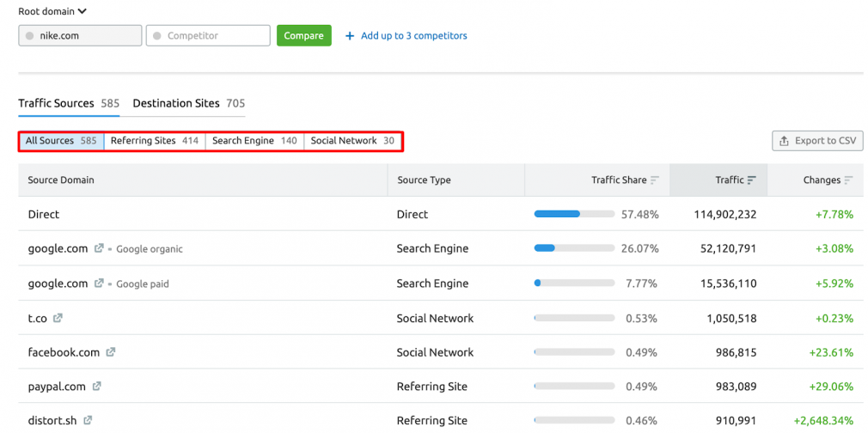
Task: Click Referring Site type in paypal.com row
Action: pos(431,387)
